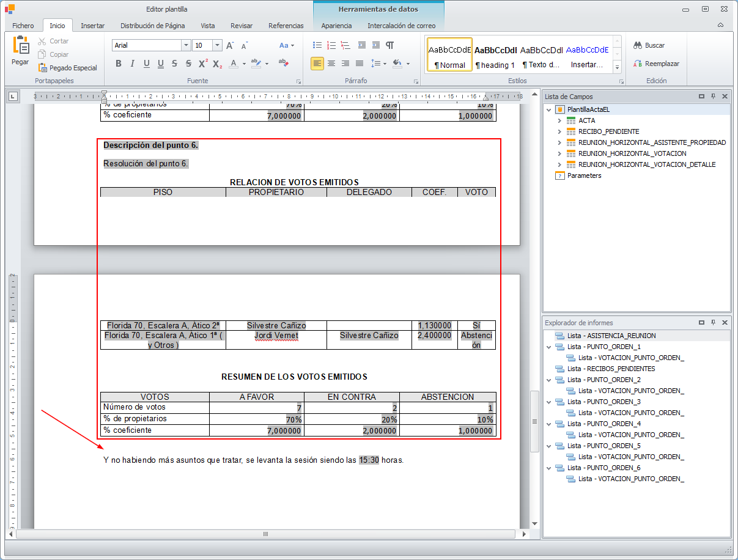738x560 pixels.
Task: Open the font size dropdown
Action: 217,46
